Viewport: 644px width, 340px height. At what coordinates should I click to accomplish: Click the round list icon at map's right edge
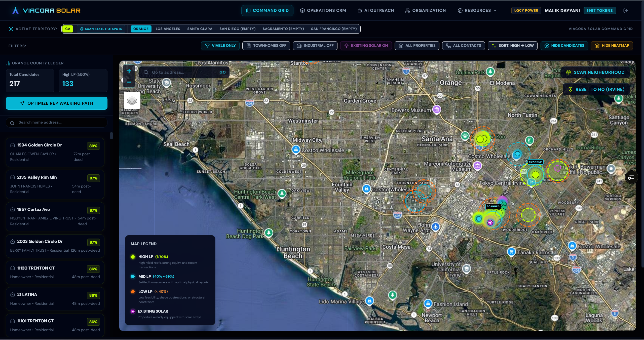pos(631,178)
